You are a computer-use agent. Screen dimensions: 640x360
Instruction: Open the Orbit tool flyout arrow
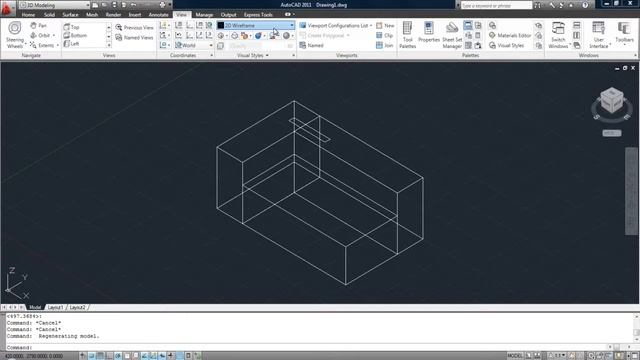[x=53, y=36]
